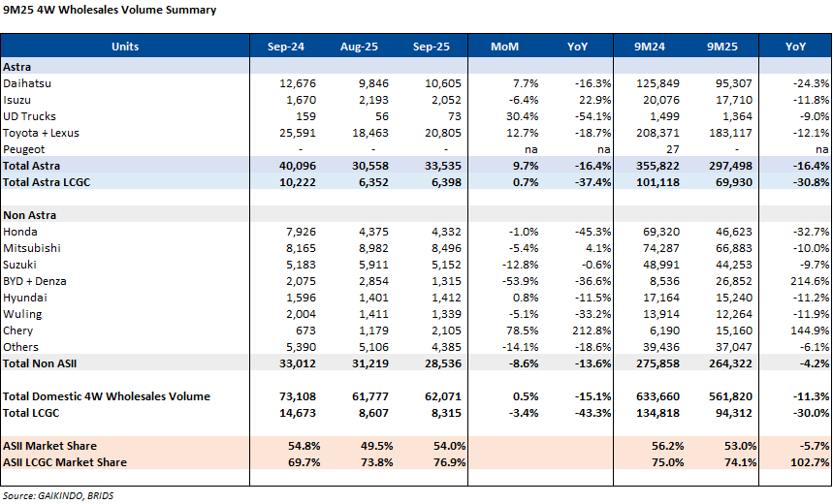Click the 'Peugeot' row label
The image size is (833, 504).
pyautogui.click(x=24, y=149)
